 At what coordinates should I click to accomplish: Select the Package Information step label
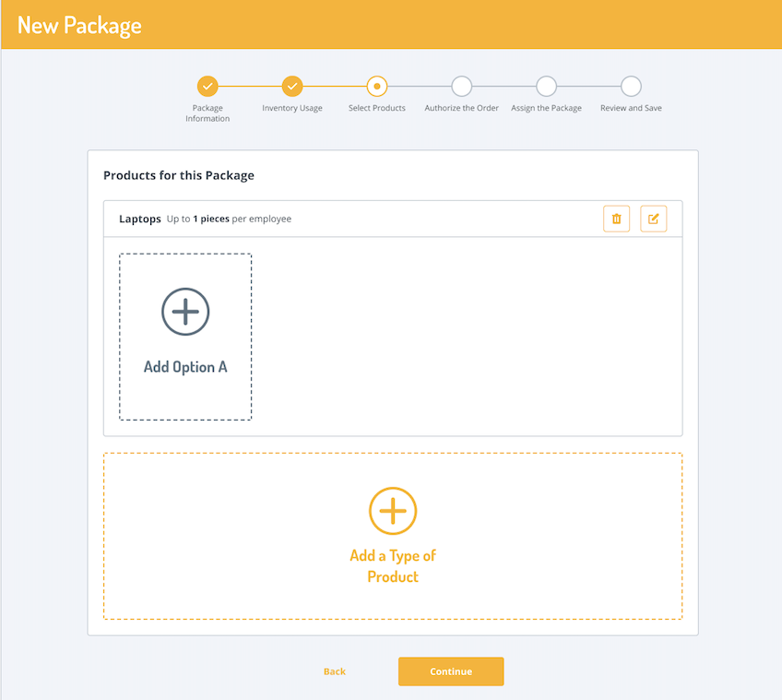coord(207,113)
